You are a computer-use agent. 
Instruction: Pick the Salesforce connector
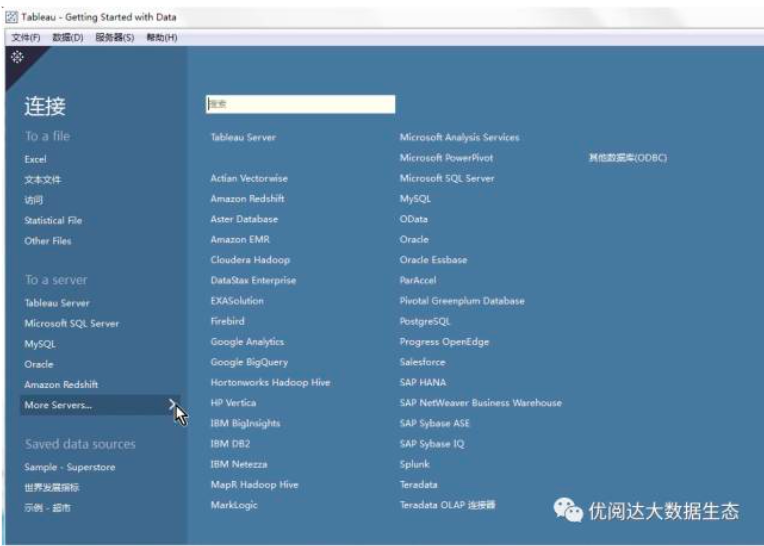pos(423,362)
